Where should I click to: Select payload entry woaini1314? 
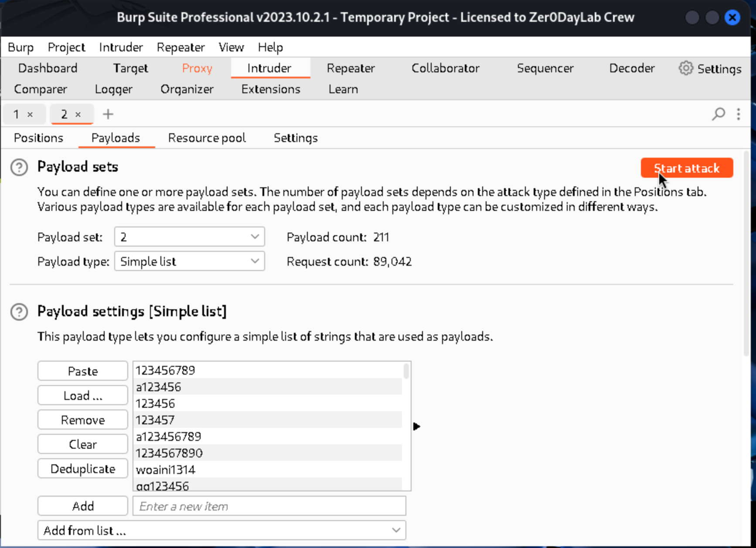pos(268,470)
